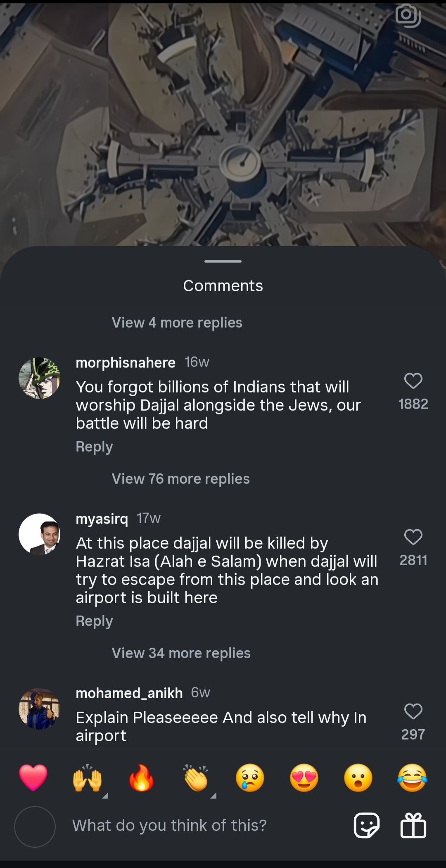Send the clapping hands emoji reaction

[196, 778]
